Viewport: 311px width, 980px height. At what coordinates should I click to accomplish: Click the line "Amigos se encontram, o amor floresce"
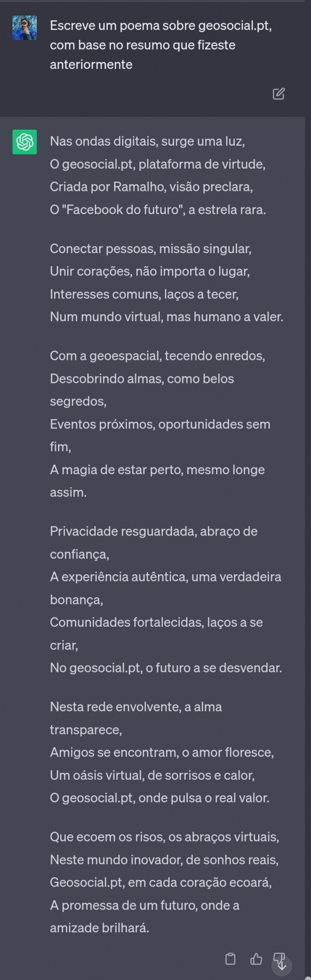(162, 752)
